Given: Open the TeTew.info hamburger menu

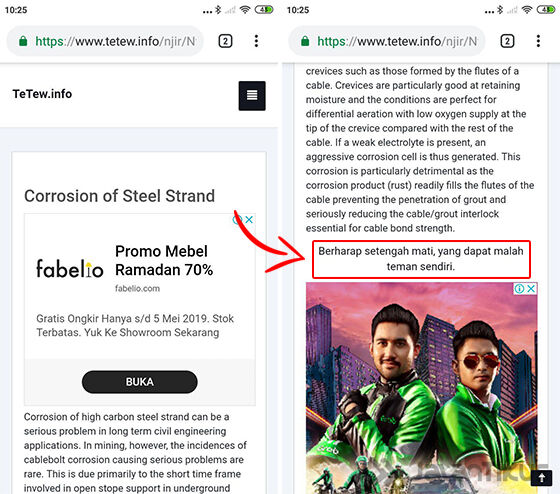Looking at the screenshot, I should click(252, 95).
